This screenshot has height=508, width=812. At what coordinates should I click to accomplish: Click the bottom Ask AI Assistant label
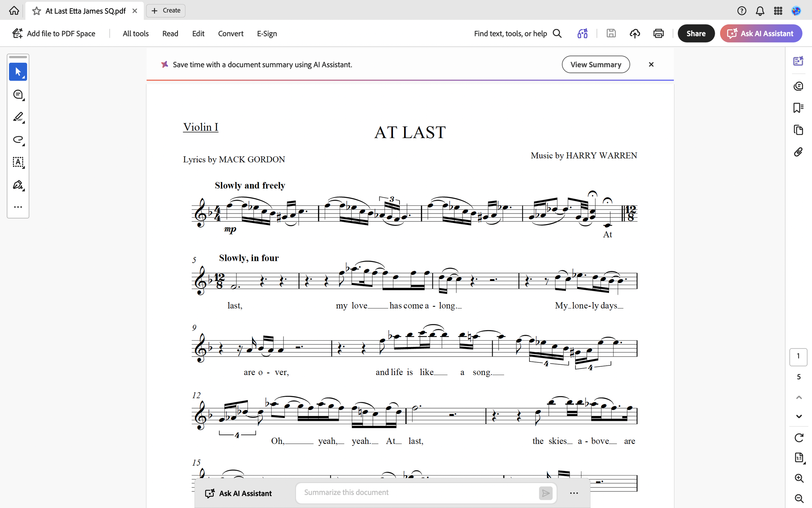[x=238, y=493]
